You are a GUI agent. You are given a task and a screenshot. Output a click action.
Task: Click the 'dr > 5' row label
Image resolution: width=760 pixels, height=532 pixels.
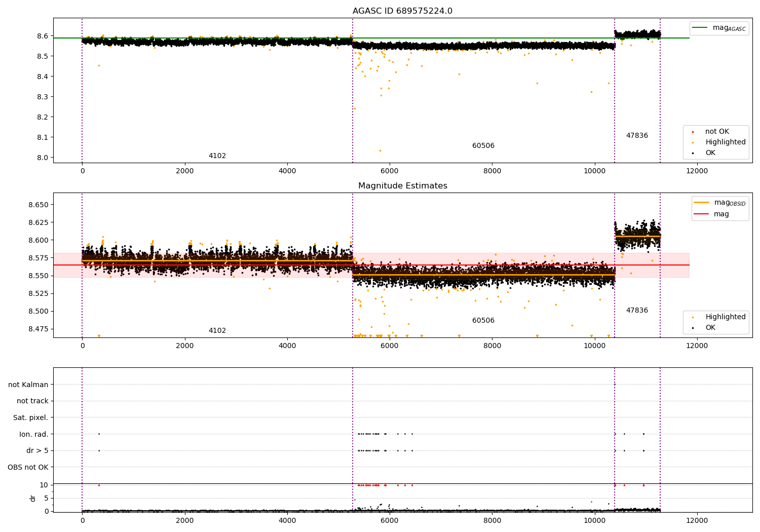[37, 451]
